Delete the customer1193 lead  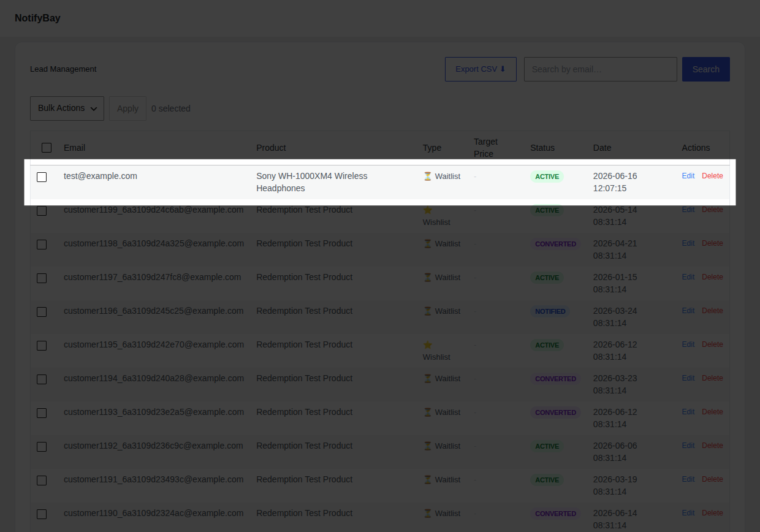[712, 412]
